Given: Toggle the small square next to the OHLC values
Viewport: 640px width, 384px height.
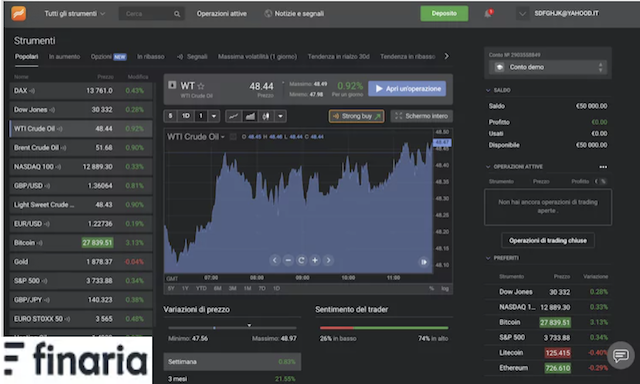Looking at the screenshot, I should 233,137.
